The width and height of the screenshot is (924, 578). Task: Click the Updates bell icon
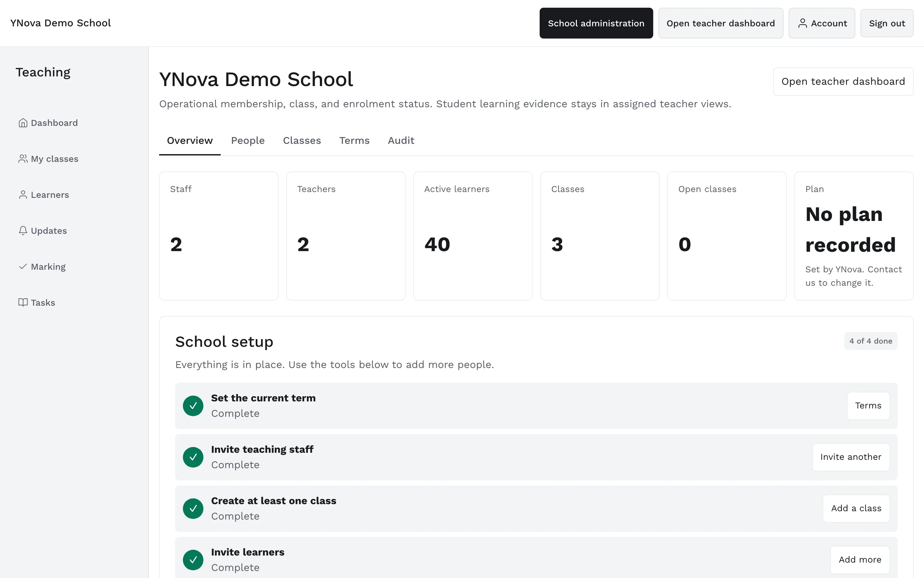[23, 231]
